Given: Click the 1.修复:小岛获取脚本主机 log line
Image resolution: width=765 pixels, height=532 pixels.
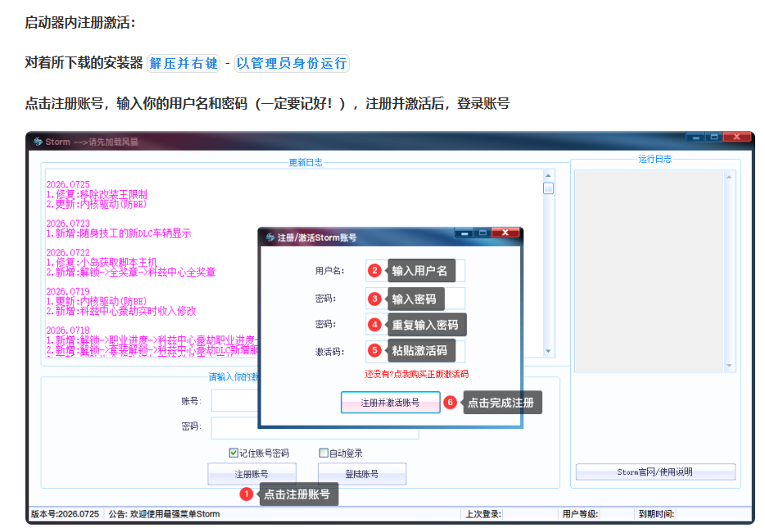Looking at the screenshot, I should pyautogui.click(x=102, y=263).
